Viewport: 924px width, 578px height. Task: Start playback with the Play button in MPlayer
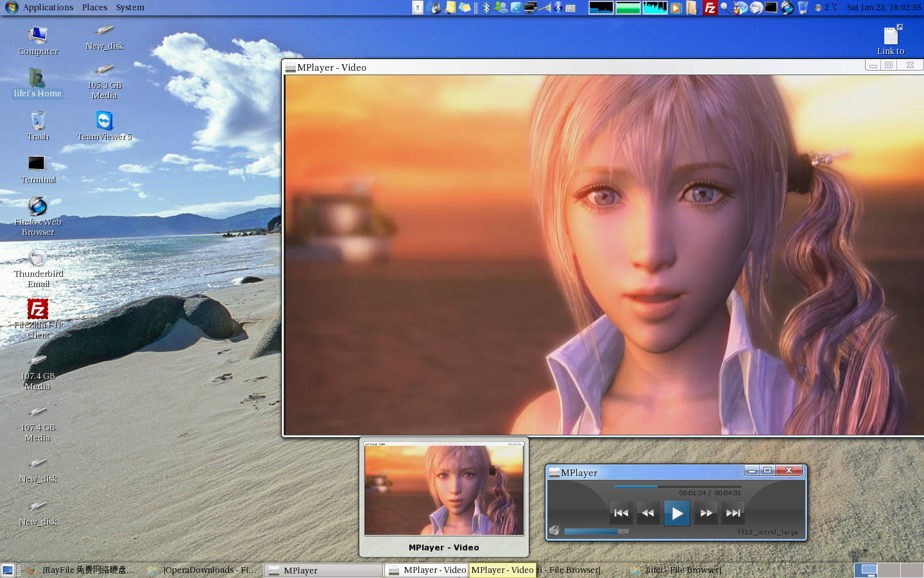(677, 513)
